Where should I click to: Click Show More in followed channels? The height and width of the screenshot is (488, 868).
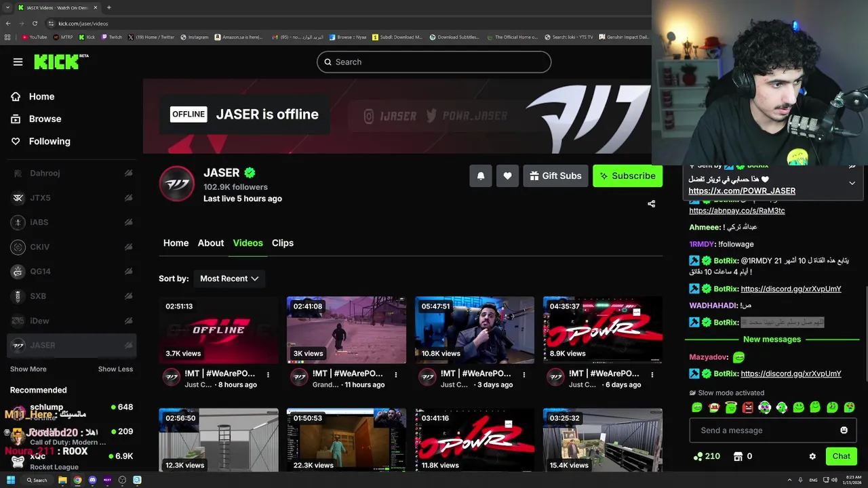point(28,369)
